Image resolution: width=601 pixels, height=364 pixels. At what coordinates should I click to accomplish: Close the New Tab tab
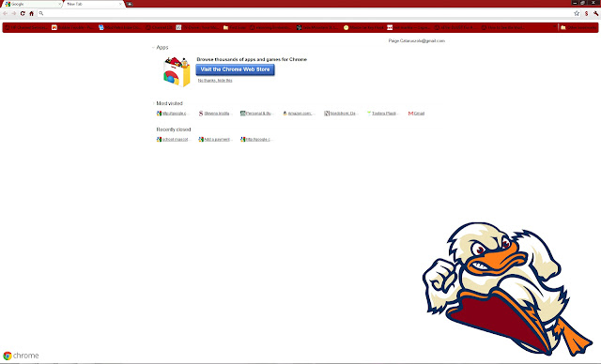point(120,4)
